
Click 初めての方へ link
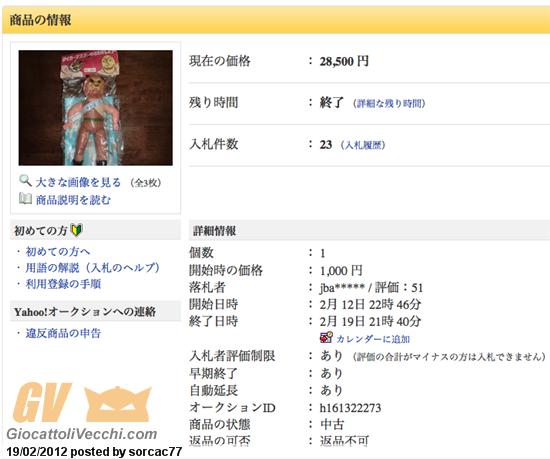click(58, 251)
